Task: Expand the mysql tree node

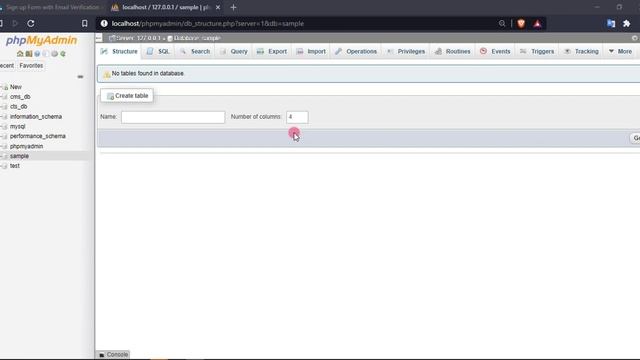Action: click(1, 127)
